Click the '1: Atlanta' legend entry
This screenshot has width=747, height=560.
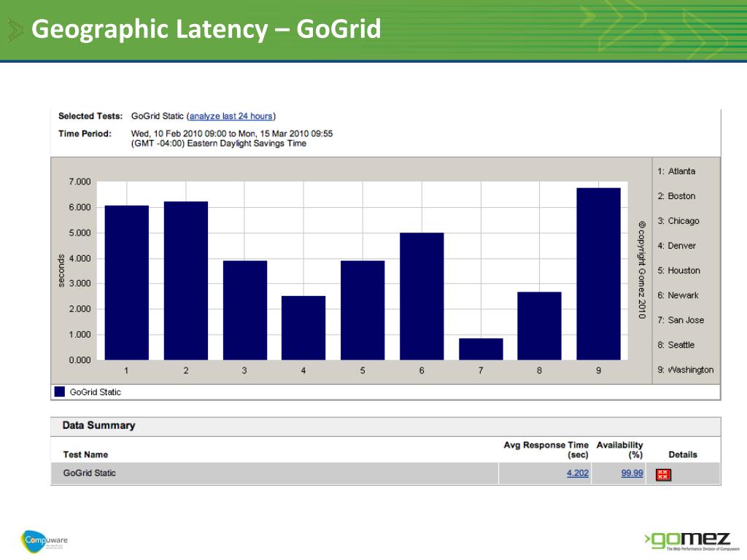(x=676, y=171)
